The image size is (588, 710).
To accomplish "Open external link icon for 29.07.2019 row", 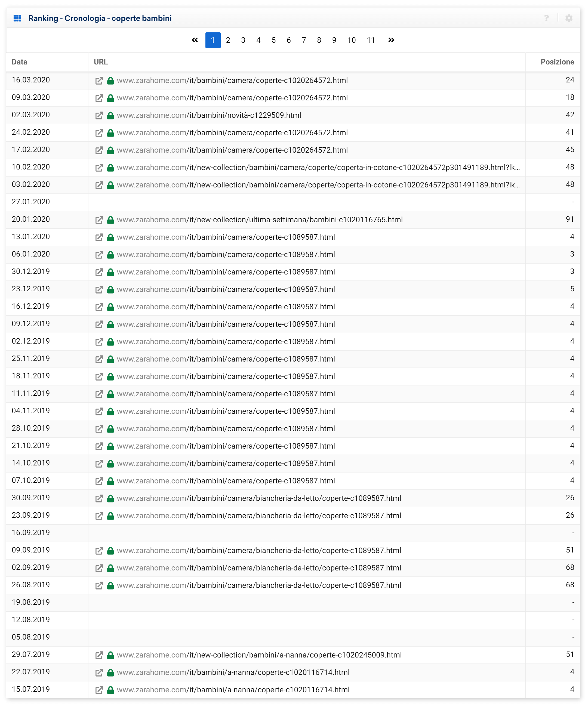I will pos(99,655).
